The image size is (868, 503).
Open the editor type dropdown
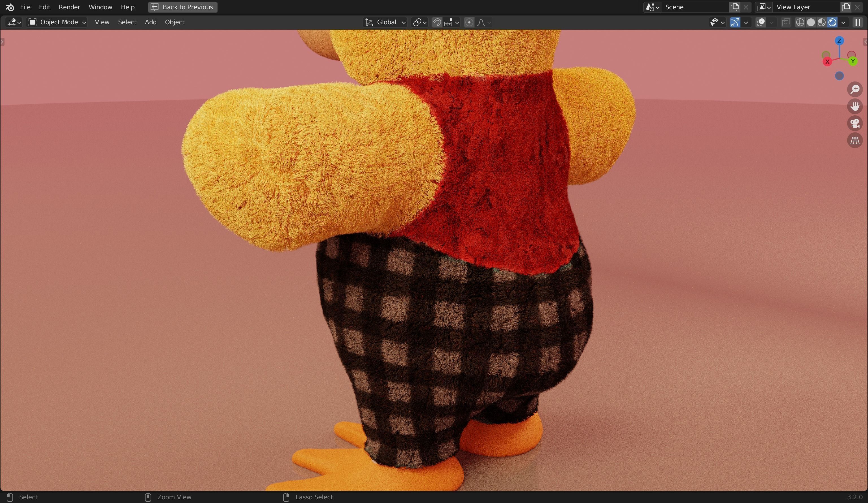(x=14, y=22)
